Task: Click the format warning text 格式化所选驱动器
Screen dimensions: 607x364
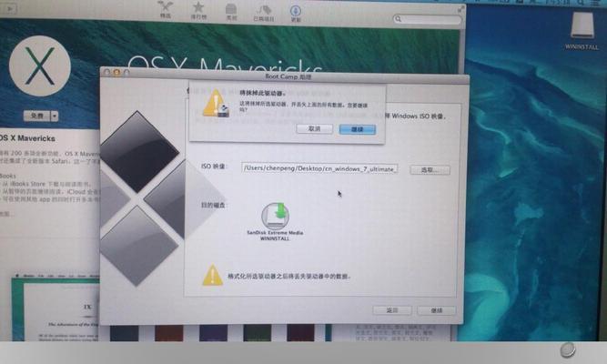Action: (289, 277)
